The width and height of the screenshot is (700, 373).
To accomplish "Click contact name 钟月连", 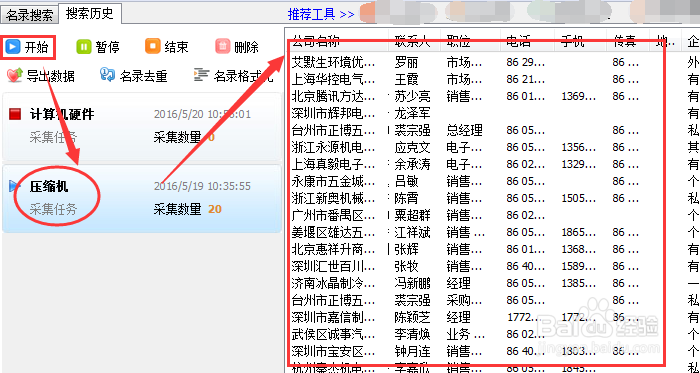I will pyautogui.click(x=412, y=351).
